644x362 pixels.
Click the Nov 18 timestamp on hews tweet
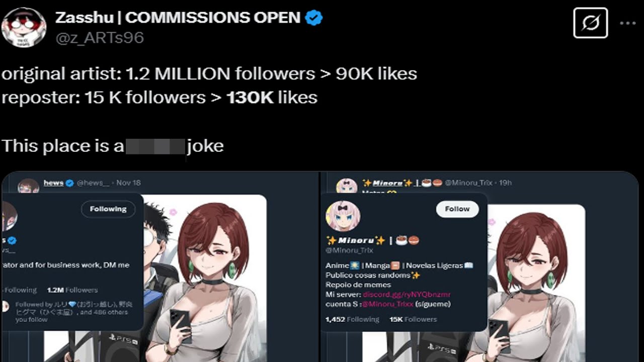click(x=128, y=183)
